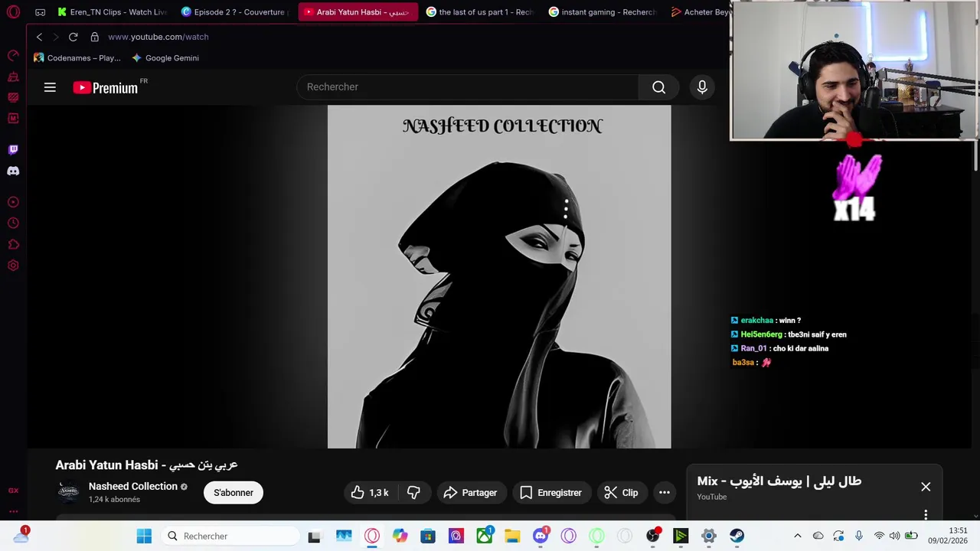This screenshot has width=980, height=551.
Task: Open Twitch panel in Opera sidebar
Action: coord(13,149)
